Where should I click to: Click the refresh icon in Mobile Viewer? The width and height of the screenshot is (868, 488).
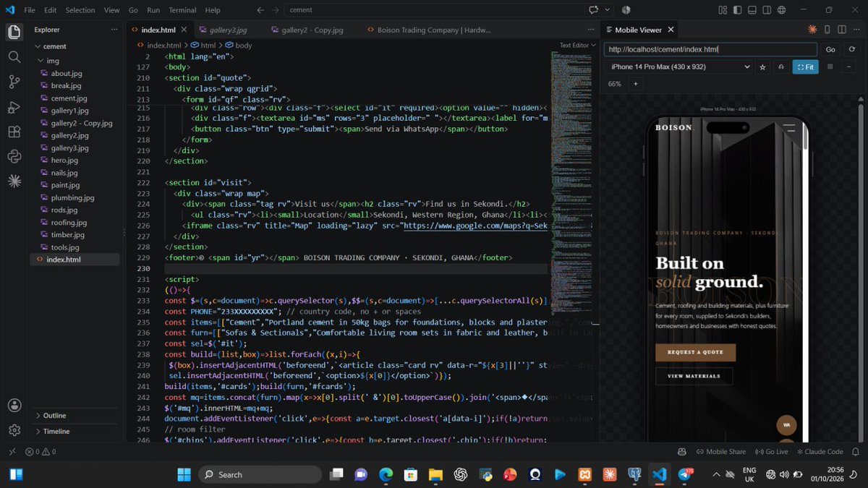(852, 49)
